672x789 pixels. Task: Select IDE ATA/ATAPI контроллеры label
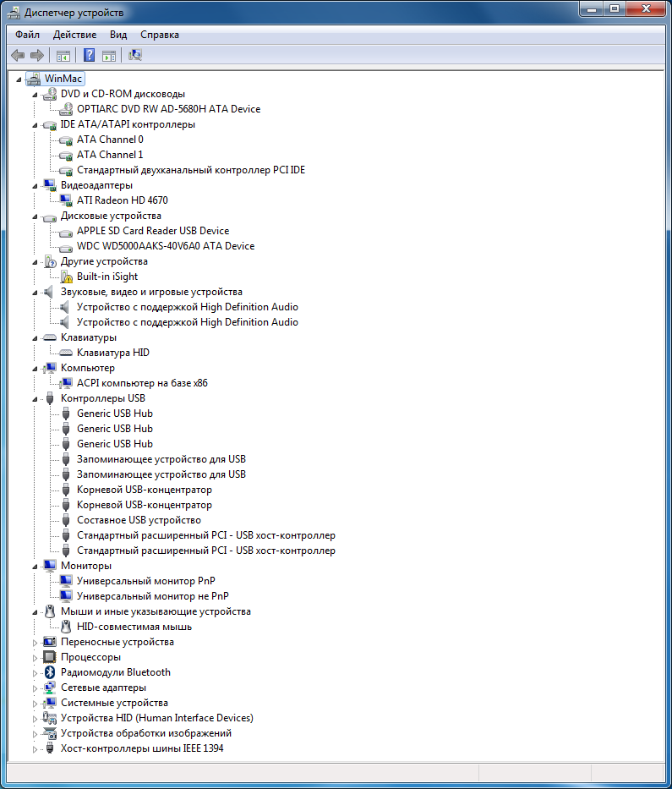tap(128, 124)
